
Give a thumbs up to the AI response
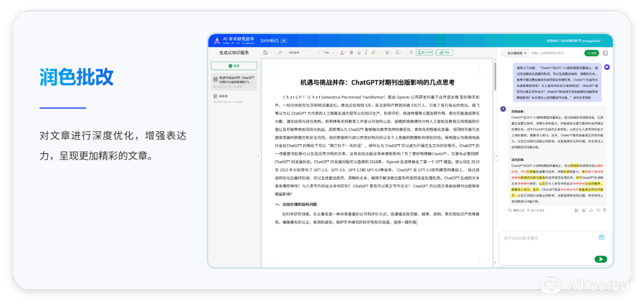pos(592,210)
